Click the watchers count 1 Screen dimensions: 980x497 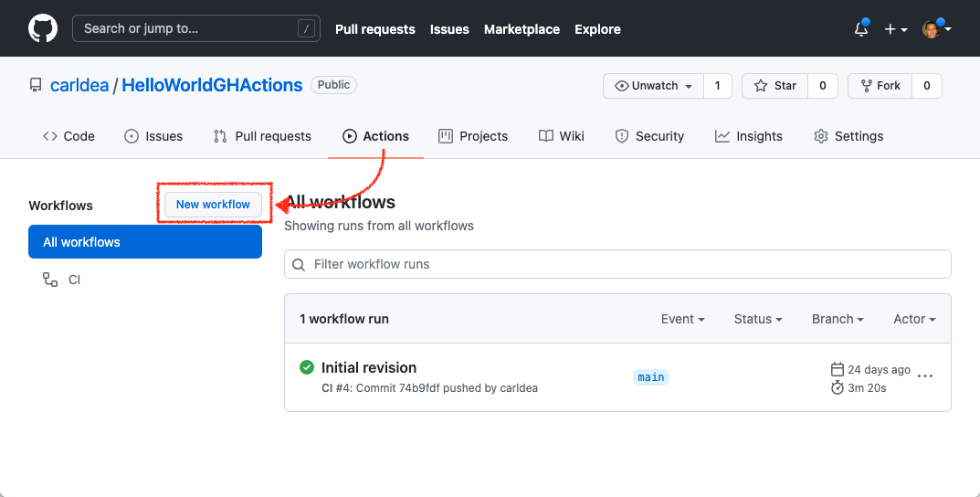tap(718, 86)
